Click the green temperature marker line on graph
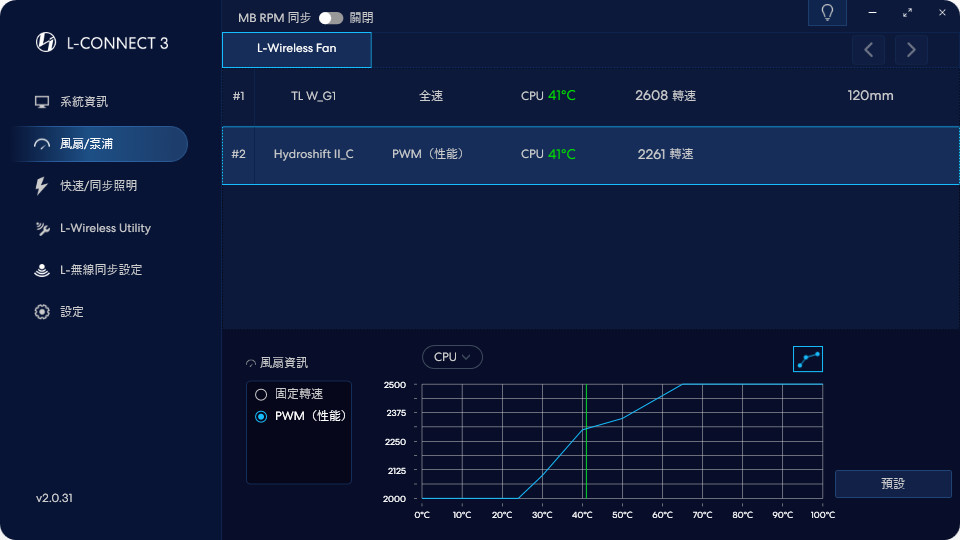Viewport: 960px width, 540px height. click(586, 441)
